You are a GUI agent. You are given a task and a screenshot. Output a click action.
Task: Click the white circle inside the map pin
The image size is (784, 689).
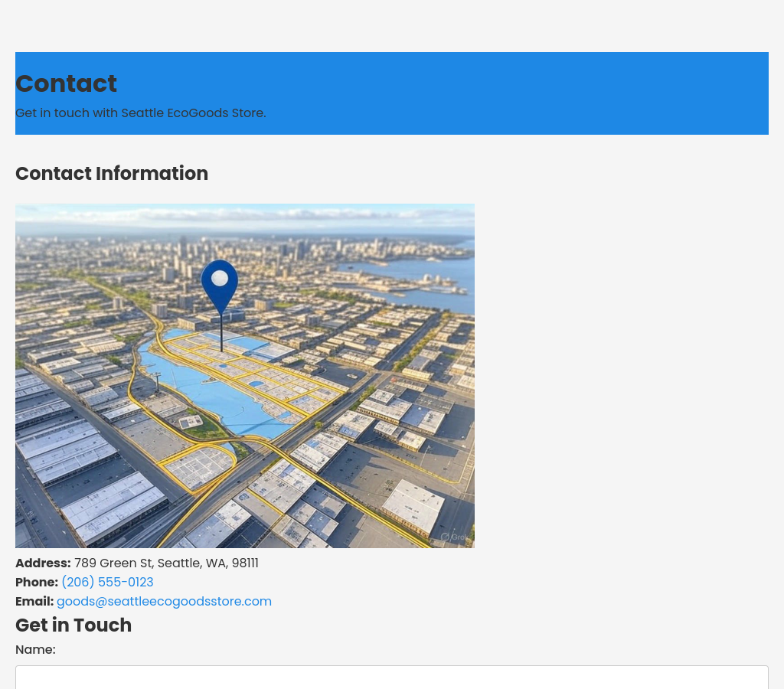(x=220, y=278)
